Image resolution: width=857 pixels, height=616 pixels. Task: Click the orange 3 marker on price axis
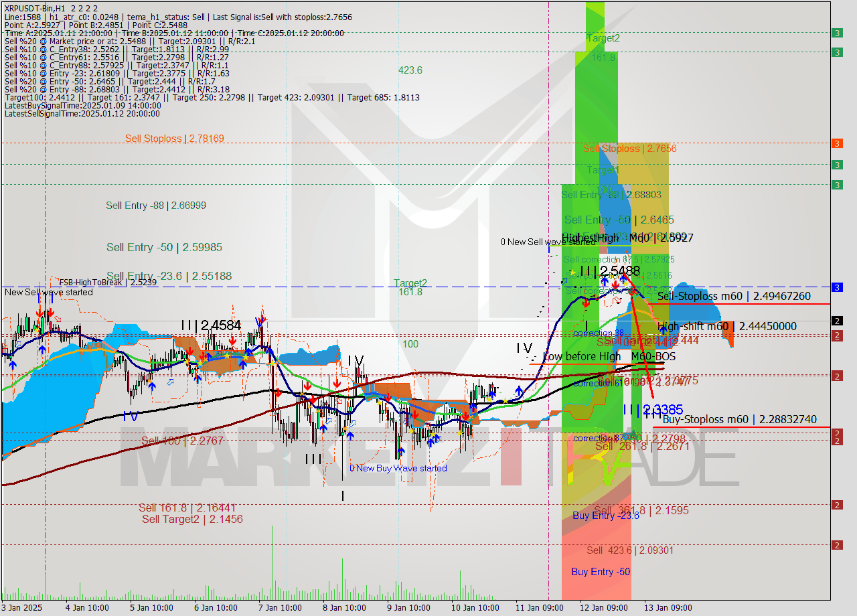click(x=837, y=143)
